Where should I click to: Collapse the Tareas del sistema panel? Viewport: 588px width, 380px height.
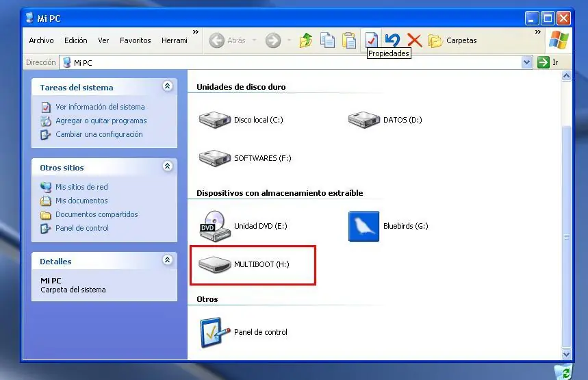pyautogui.click(x=167, y=86)
